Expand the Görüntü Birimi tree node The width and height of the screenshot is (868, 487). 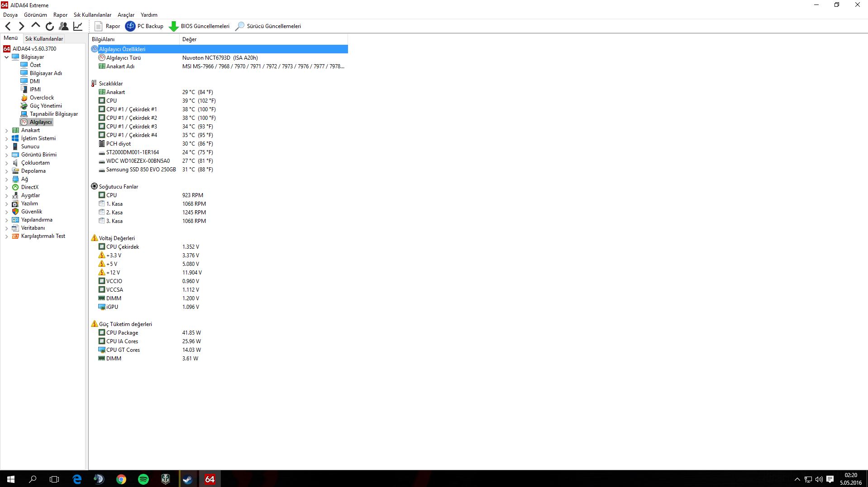(7, 155)
